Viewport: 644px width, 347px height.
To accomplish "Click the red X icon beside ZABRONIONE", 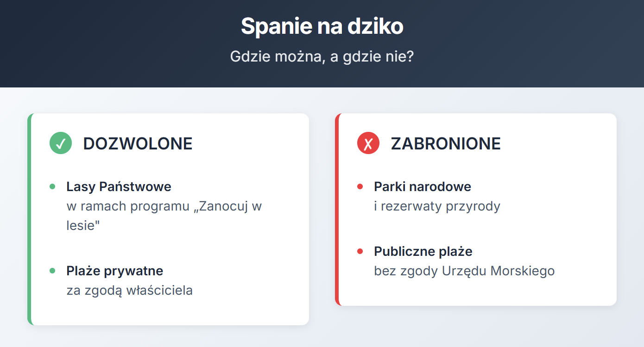I will pyautogui.click(x=368, y=143).
